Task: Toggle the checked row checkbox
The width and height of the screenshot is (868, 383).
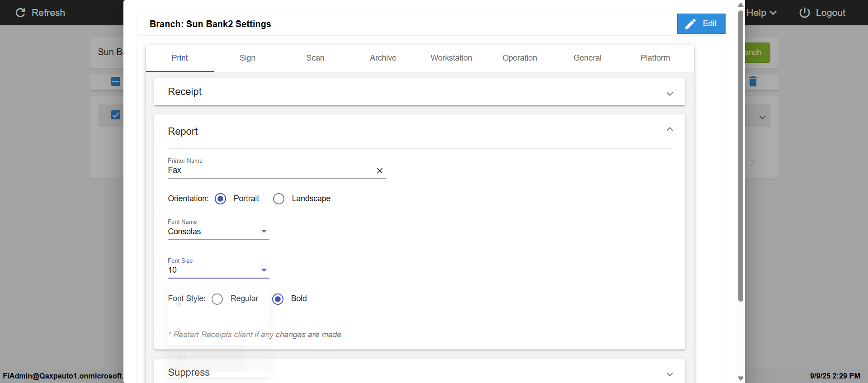Action: 116,115
